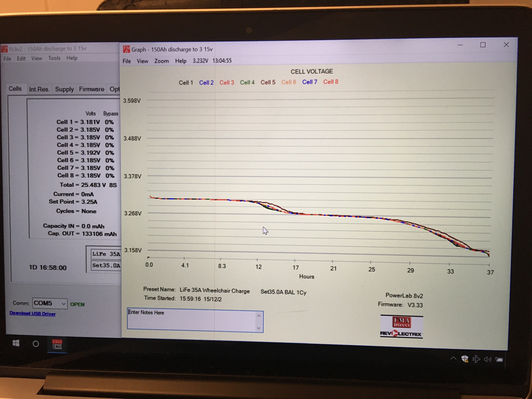The width and height of the screenshot is (532, 399).
Task: Open File menu in PL8v2 window
Action: [7, 58]
